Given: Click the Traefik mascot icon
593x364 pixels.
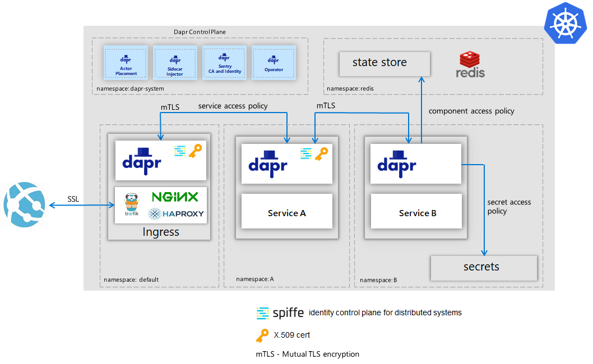Looking at the screenshot, I should (x=131, y=205).
